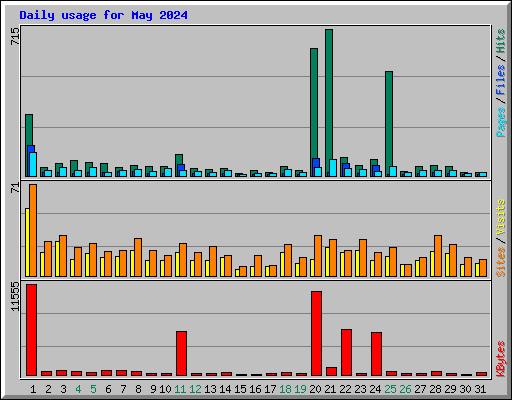Click the orange visits bar for day 20
This screenshot has width=512, height=400.
(318, 256)
